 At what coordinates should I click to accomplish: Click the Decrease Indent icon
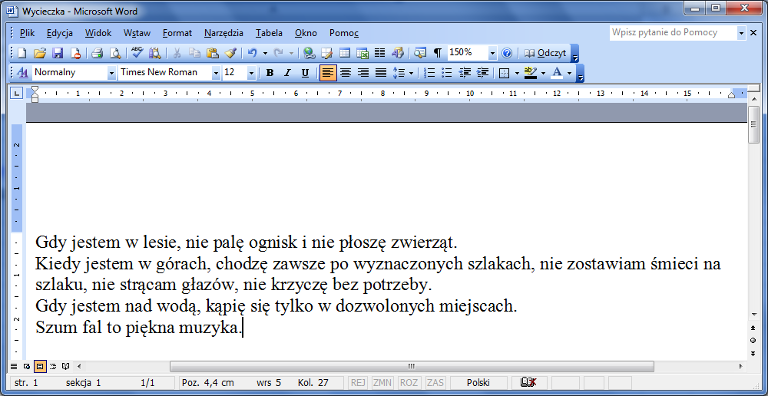click(465, 73)
